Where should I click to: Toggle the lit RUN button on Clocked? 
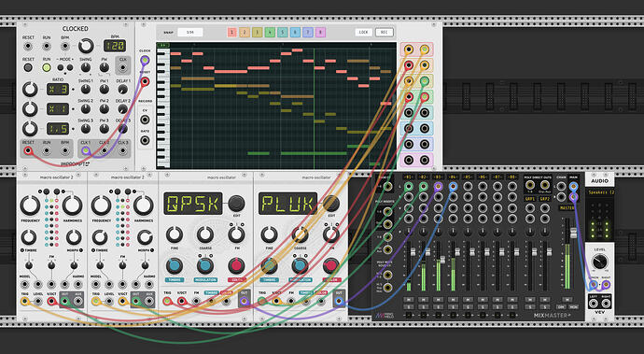(47, 67)
